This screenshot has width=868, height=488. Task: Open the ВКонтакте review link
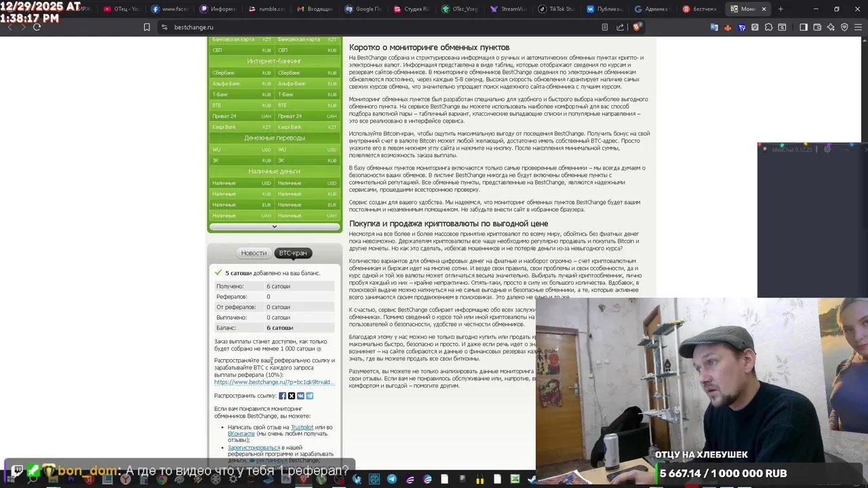tap(241, 434)
